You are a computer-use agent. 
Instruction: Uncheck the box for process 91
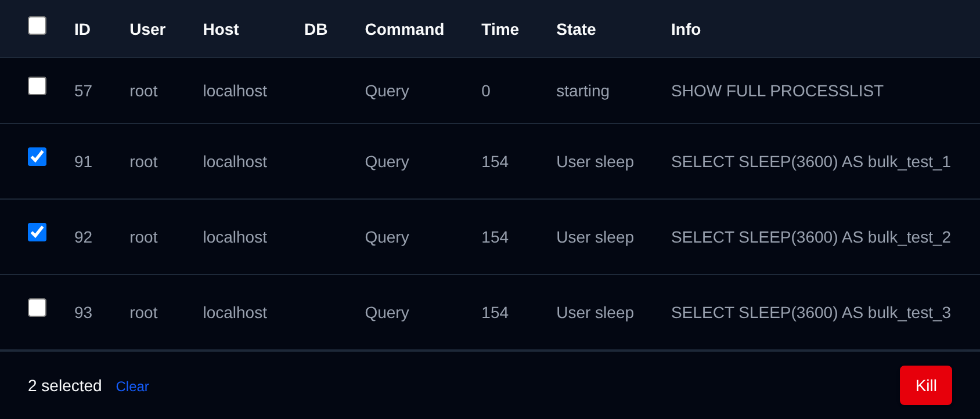pos(37,157)
